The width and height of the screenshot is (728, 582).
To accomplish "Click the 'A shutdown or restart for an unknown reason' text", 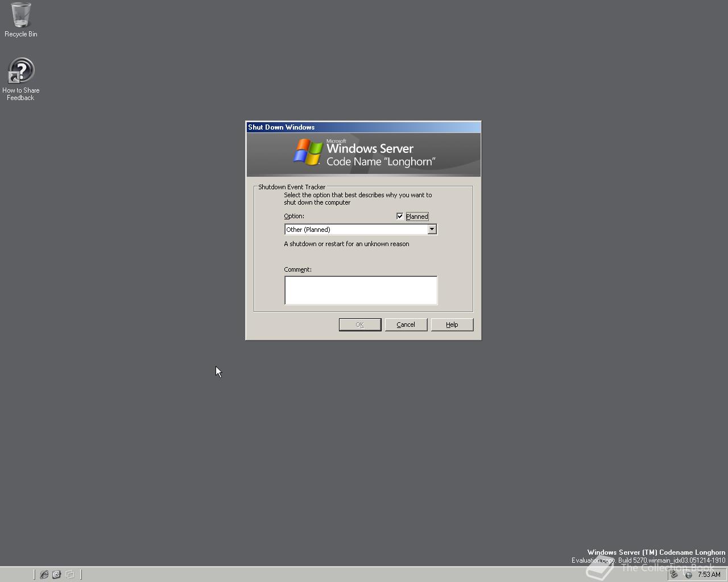I will 346,244.
